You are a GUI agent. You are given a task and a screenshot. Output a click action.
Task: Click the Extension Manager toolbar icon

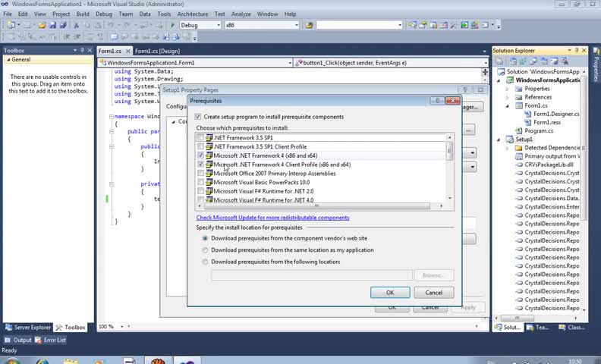click(474, 25)
